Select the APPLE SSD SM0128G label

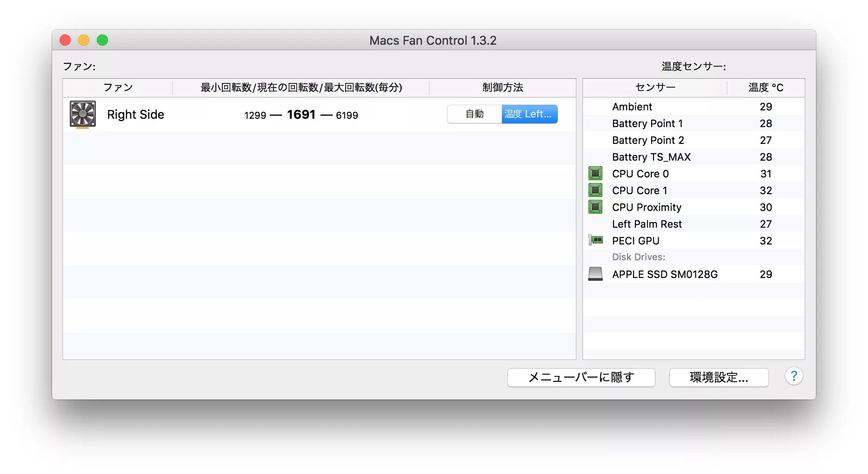point(665,274)
